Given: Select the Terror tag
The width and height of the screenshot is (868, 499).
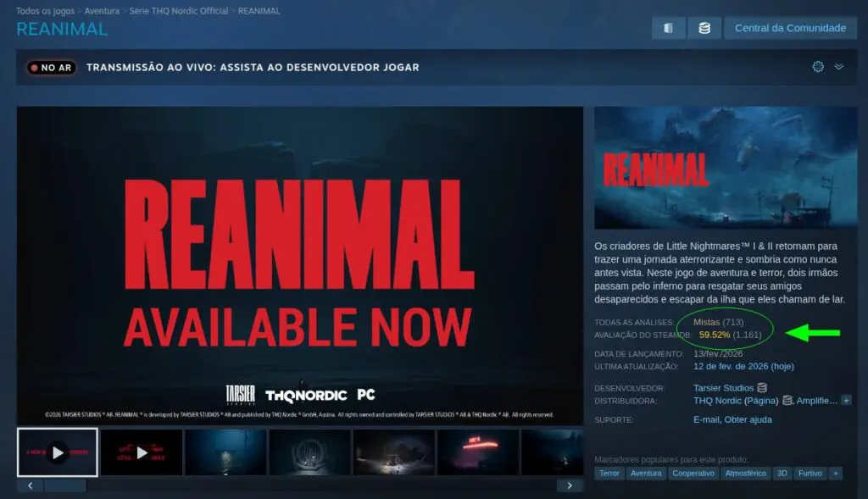Looking at the screenshot, I should [x=609, y=474].
